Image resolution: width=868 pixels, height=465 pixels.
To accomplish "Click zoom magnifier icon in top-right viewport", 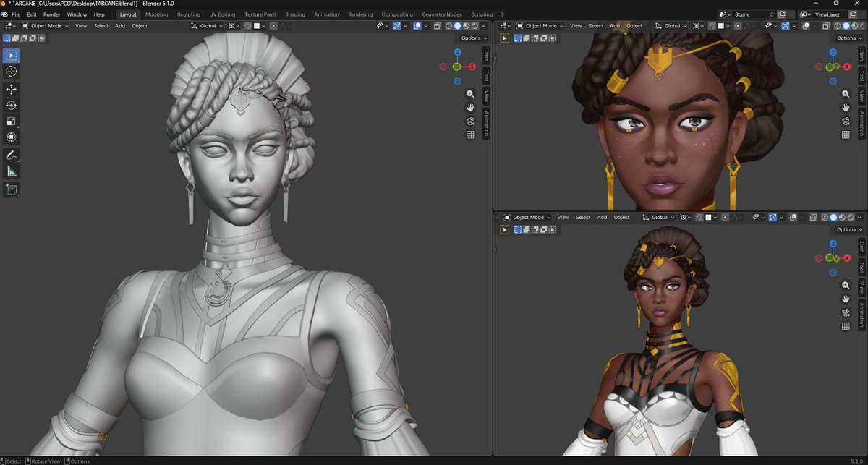I will 846,94.
